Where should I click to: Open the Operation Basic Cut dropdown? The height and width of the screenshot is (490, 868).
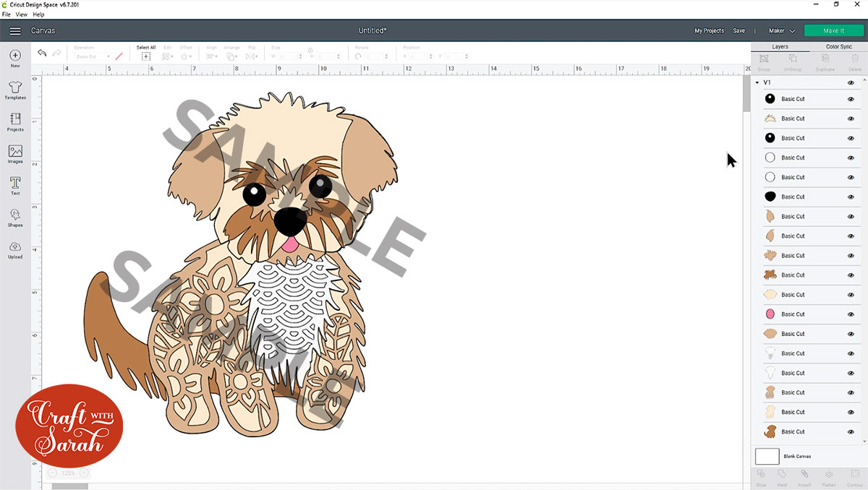point(93,56)
